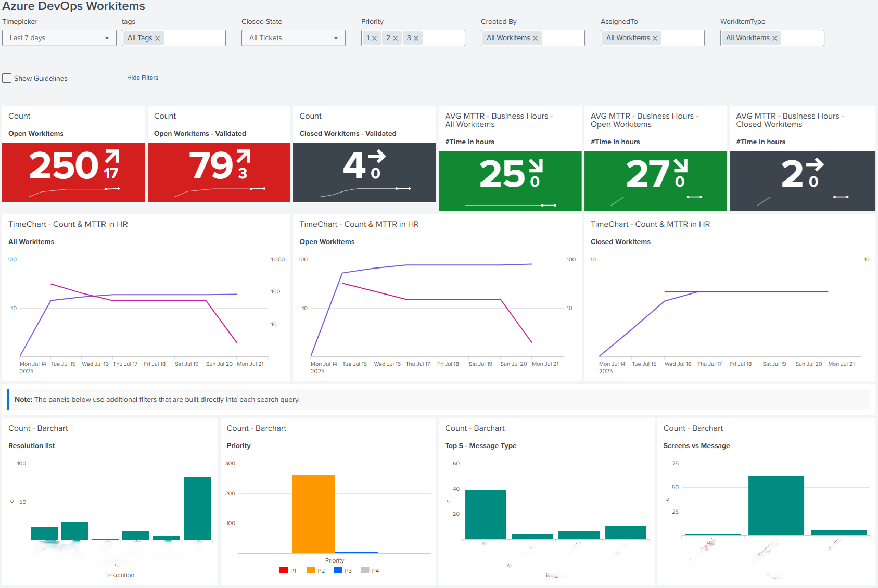Remove the All Tags filter token
Image resolution: width=878 pixels, height=588 pixels.
pyautogui.click(x=158, y=37)
